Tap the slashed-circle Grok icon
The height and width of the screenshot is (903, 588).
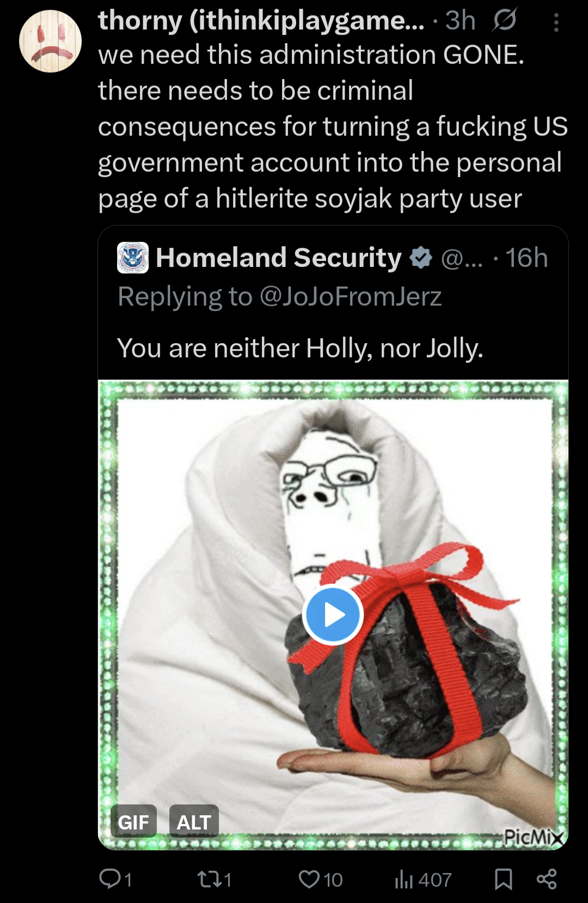tap(504, 21)
